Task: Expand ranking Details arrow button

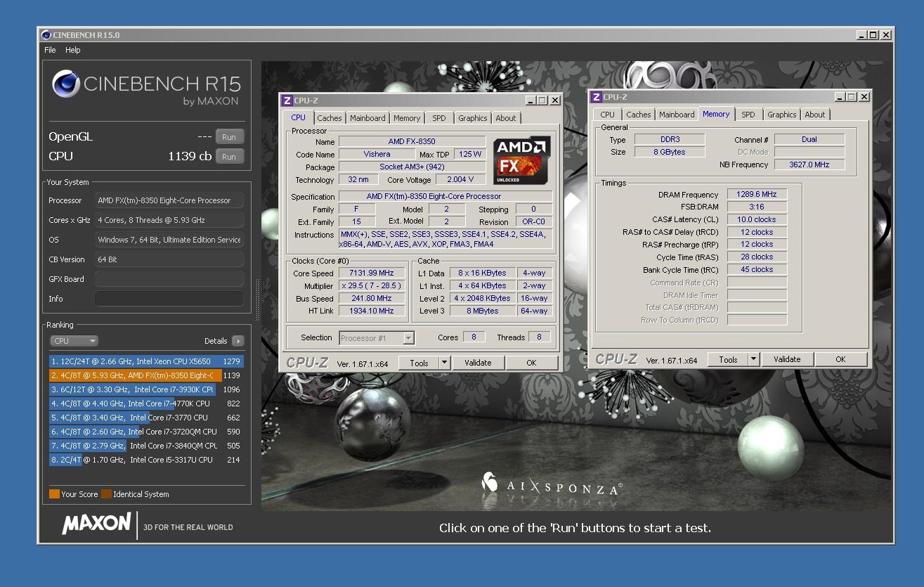Action: [x=238, y=341]
